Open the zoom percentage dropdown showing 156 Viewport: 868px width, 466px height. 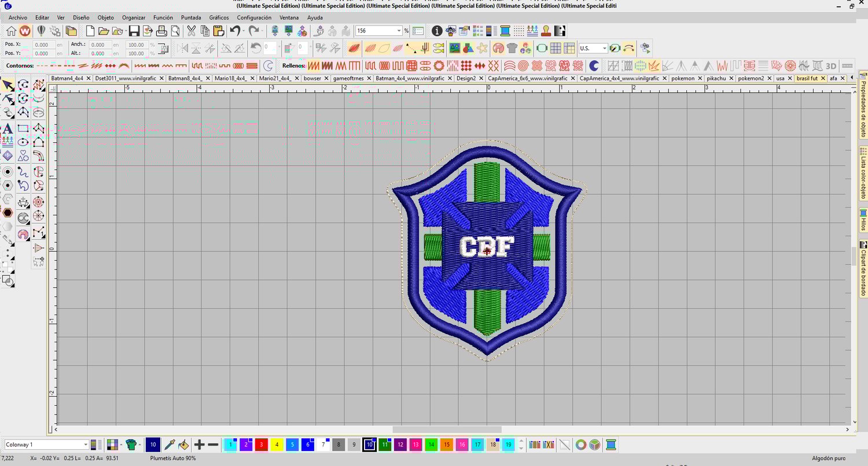pyautogui.click(x=399, y=31)
